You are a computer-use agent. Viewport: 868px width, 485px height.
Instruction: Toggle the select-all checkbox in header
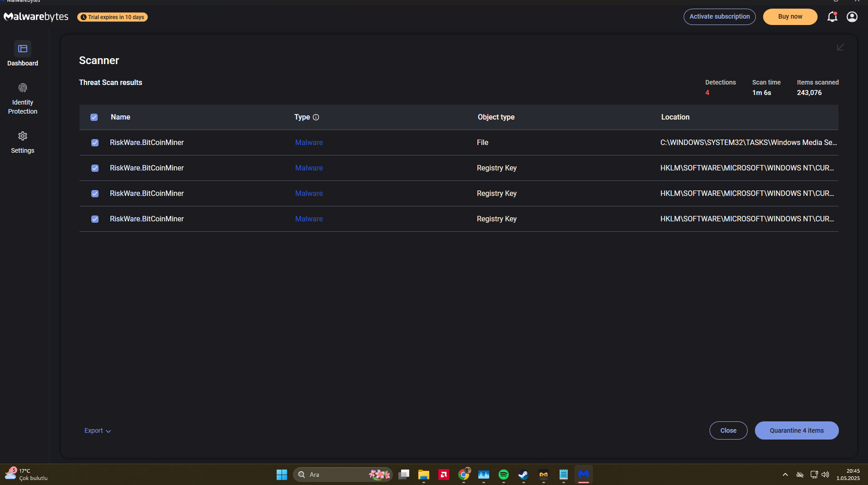point(94,117)
